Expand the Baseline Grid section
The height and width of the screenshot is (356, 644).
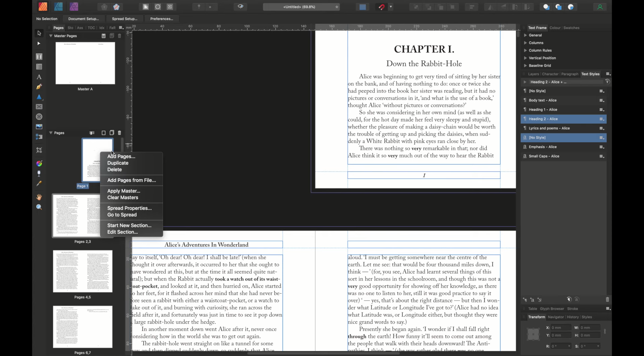point(525,66)
